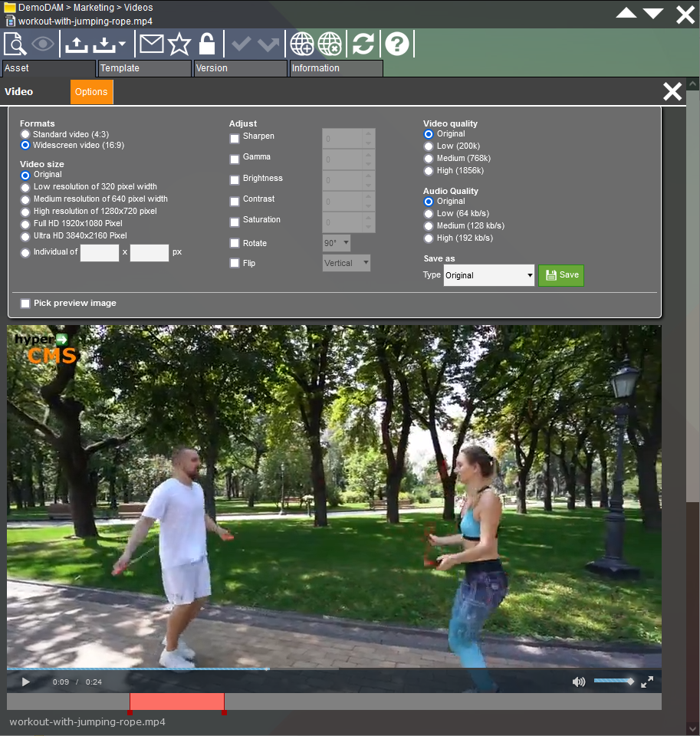Open the Rotate angle dropdown
Image resolution: width=700 pixels, height=736 pixels.
click(x=336, y=242)
